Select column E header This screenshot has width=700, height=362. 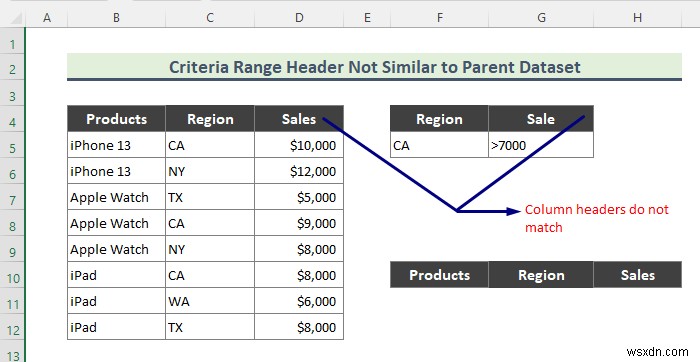tap(367, 17)
